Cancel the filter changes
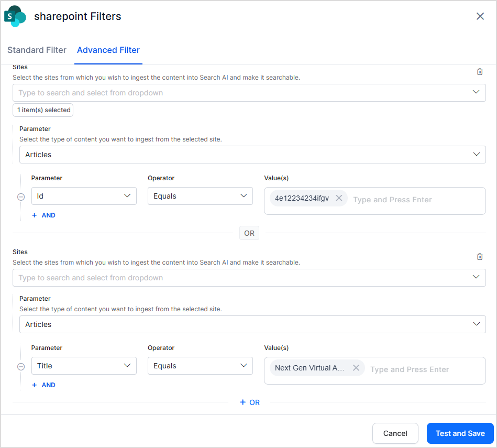 pyautogui.click(x=395, y=433)
